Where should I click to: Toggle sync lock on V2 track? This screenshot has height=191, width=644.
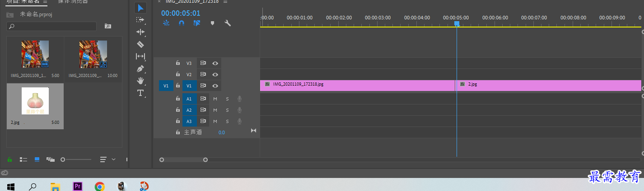point(203,74)
